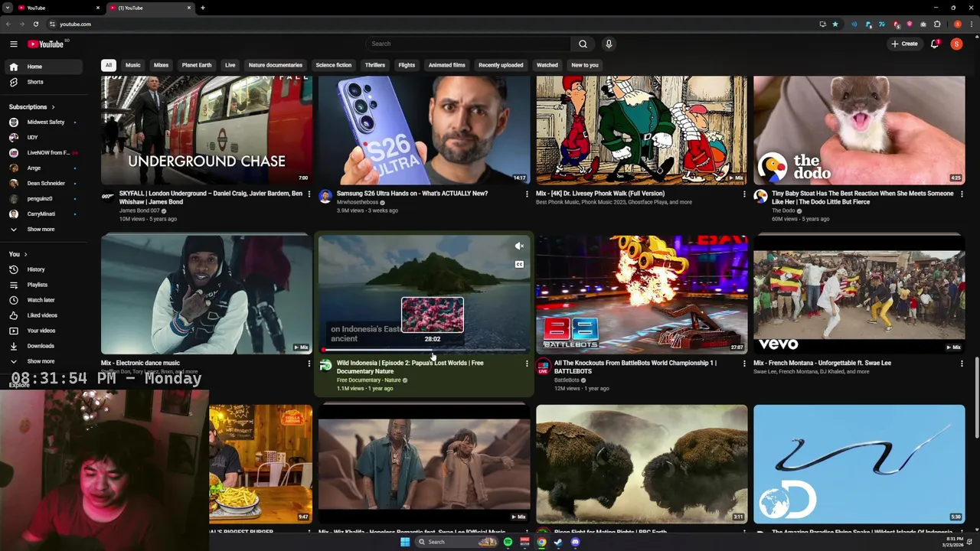Open the All The Knockouts BattleBots title
This screenshot has width=980, height=551.
point(635,367)
